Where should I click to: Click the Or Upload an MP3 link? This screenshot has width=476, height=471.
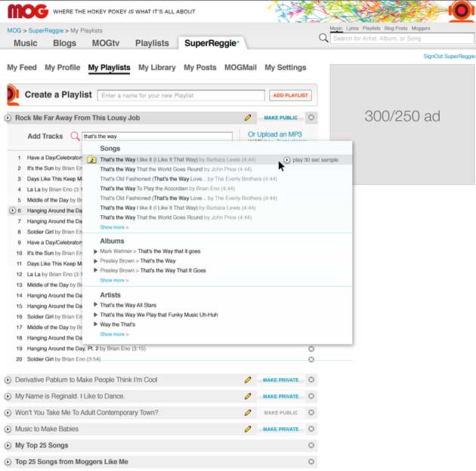point(275,134)
